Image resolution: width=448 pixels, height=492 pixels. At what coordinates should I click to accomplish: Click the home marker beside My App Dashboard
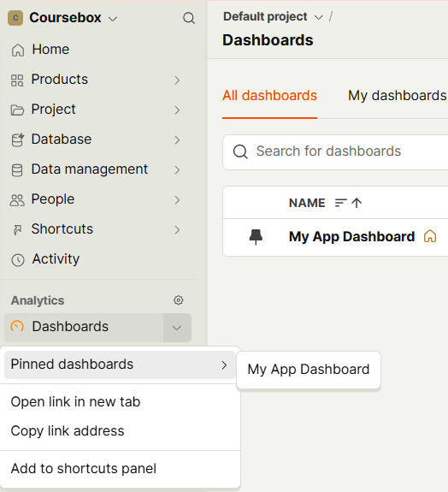coord(430,236)
